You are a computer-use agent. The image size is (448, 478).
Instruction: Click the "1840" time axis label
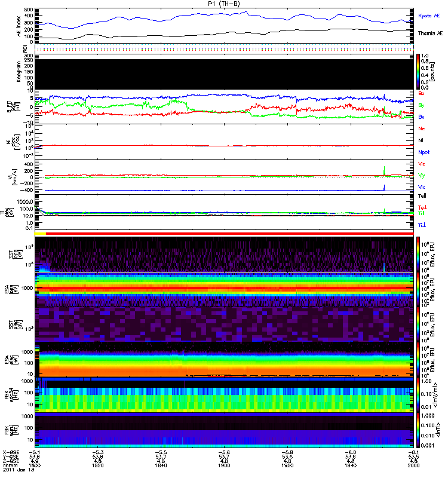pyautogui.click(x=161, y=465)
